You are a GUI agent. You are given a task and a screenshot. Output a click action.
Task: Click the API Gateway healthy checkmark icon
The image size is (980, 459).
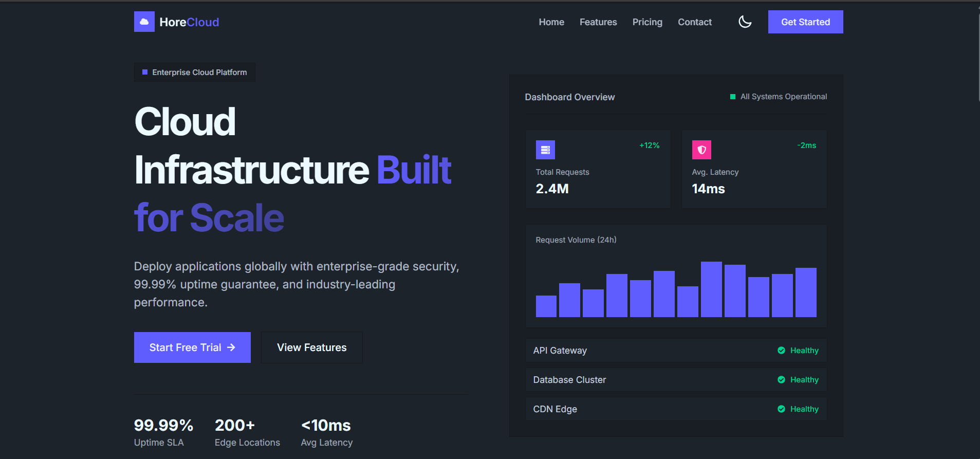(x=781, y=351)
